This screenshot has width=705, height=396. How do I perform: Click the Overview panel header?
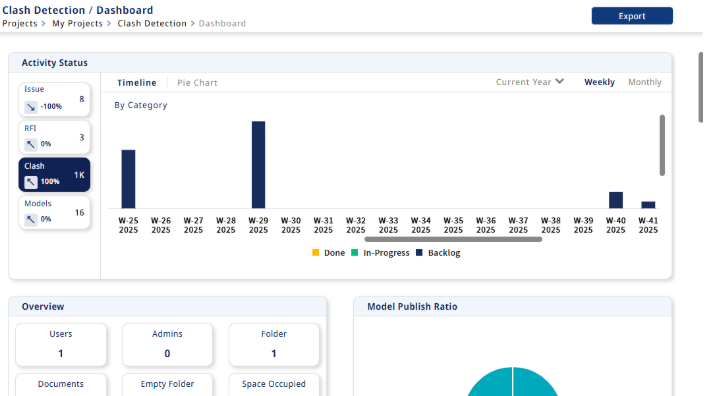click(167, 307)
